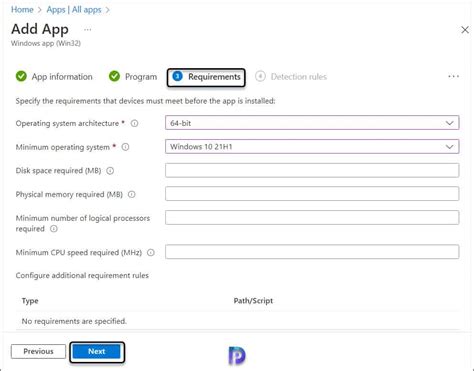
Task: Click info icon for Minimum operating system
Action: pyautogui.click(x=125, y=147)
